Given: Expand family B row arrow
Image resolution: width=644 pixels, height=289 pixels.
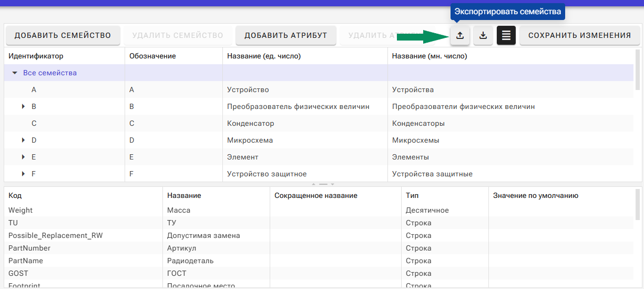Looking at the screenshot, I should 24,107.
